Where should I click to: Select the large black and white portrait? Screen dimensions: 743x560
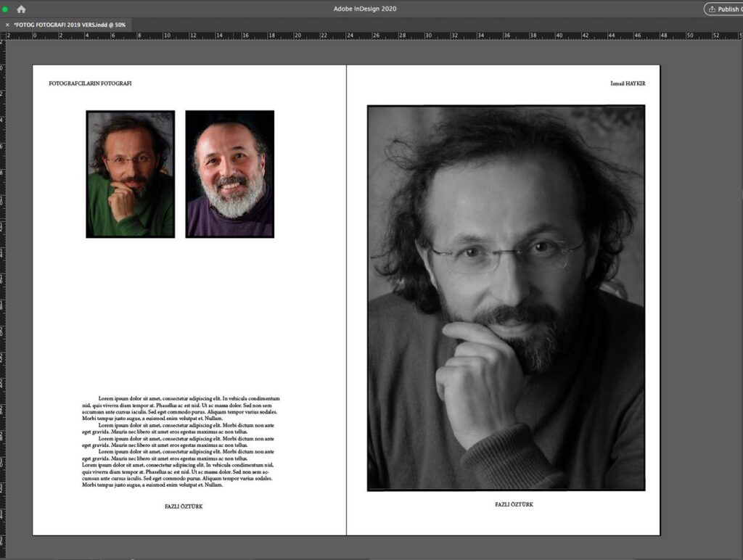click(x=506, y=298)
